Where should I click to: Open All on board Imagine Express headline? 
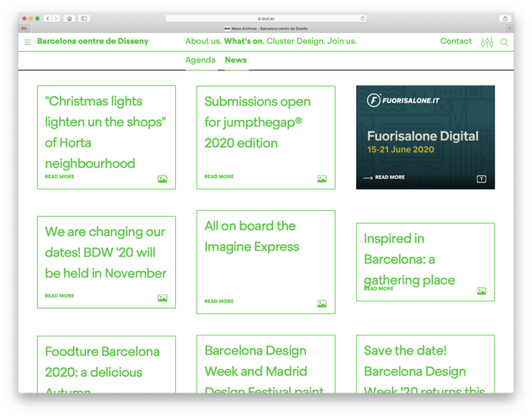click(x=252, y=236)
